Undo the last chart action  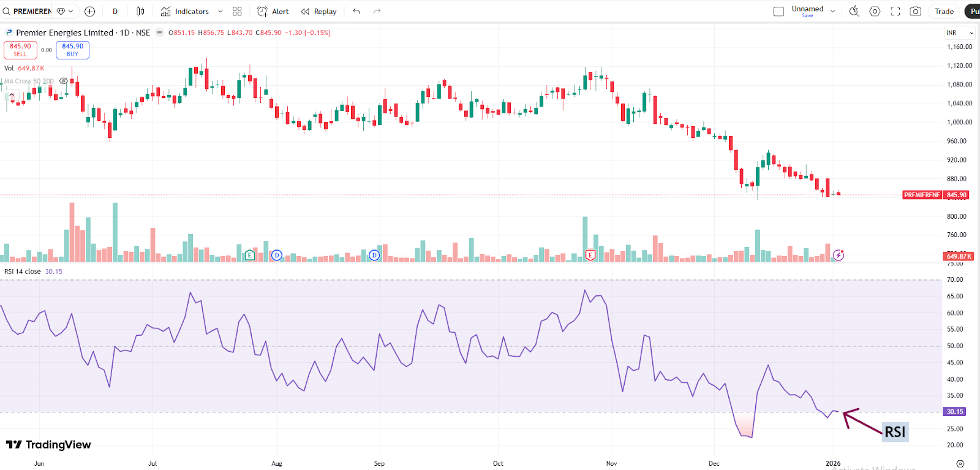(356, 11)
